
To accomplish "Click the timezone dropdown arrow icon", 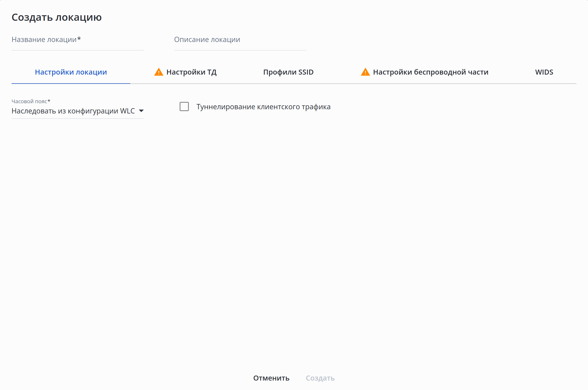I will tap(141, 111).
